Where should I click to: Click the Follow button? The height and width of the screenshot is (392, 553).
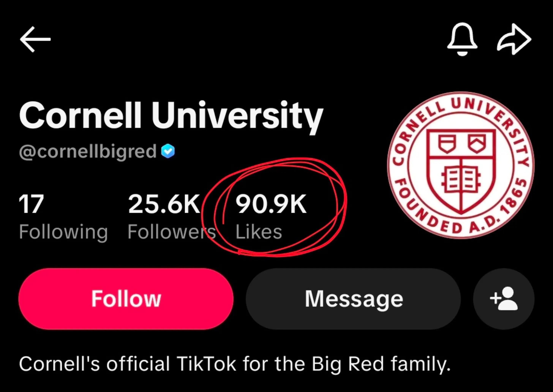126,299
